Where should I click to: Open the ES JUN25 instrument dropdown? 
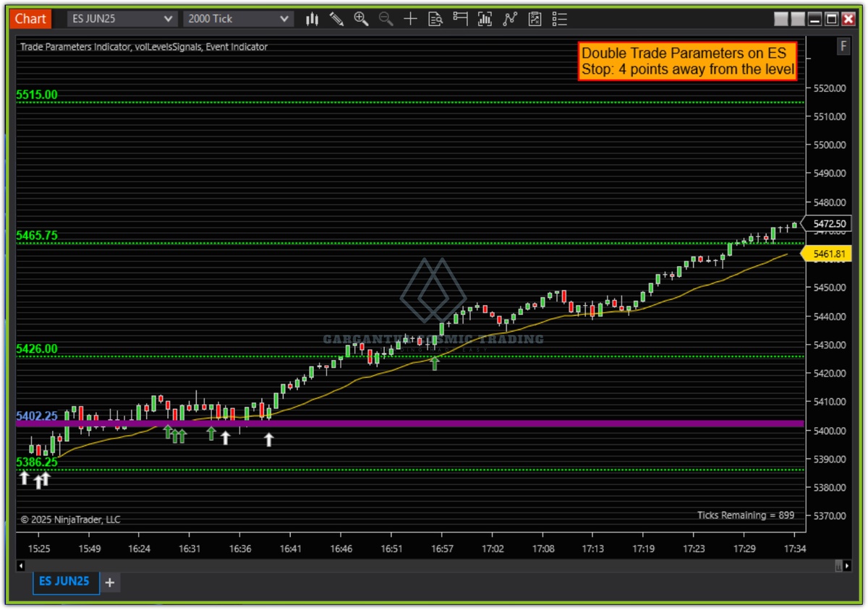point(122,20)
